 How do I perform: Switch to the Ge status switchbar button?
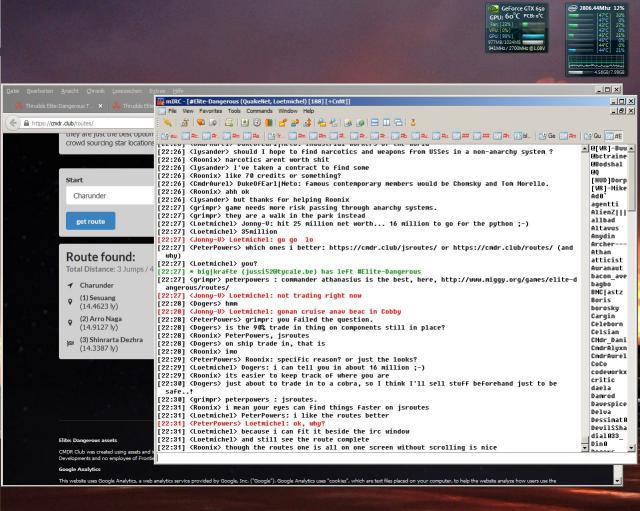(x=547, y=136)
